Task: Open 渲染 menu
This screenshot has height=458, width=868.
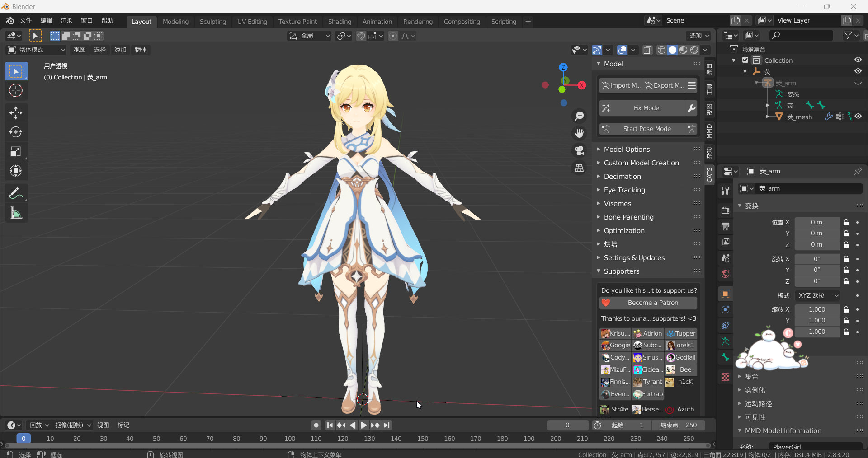Action: click(66, 20)
